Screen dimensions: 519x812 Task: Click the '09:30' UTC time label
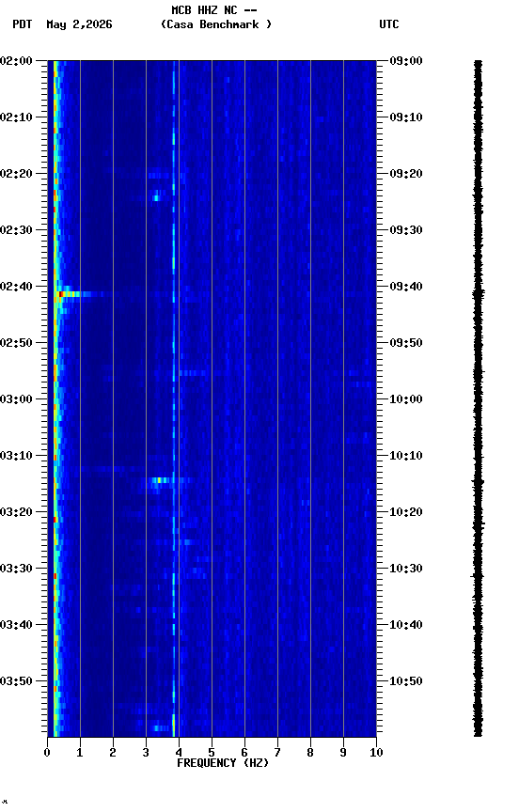[x=406, y=230]
